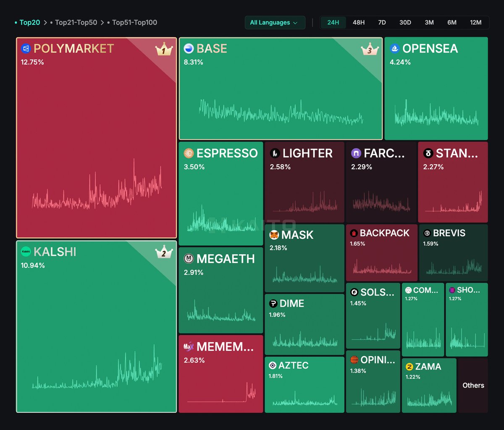Click Dime's 1.96% share value
This screenshot has width=504, height=430.
[277, 315]
